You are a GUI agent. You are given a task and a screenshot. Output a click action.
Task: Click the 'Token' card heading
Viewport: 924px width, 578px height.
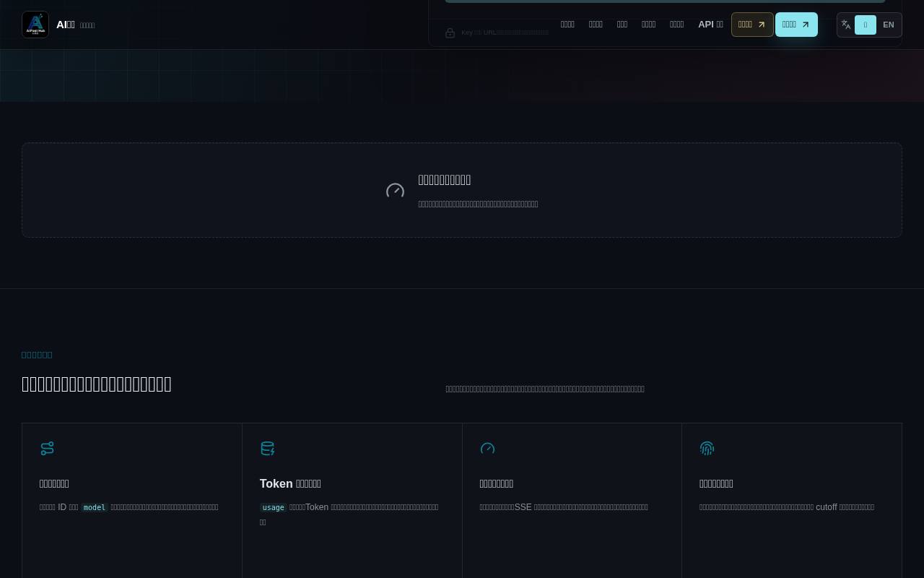[290, 483]
